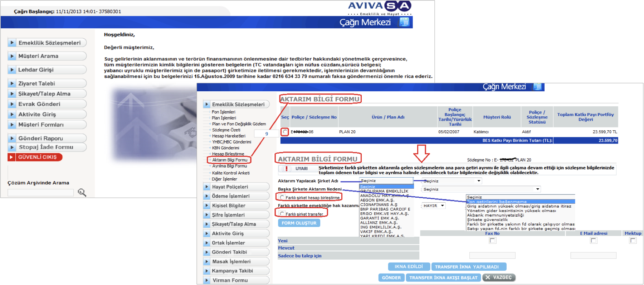Click the arrow icon beside Ziyaret Talebi

(12, 83)
